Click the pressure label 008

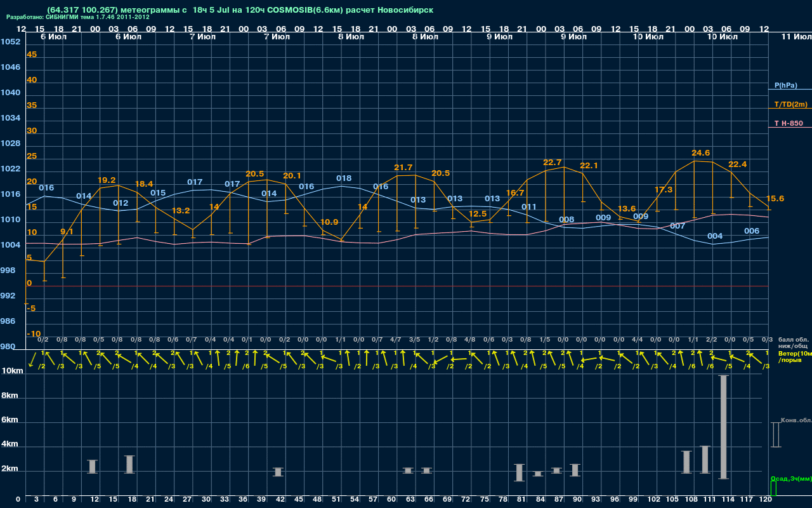pyautogui.click(x=566, y=219)
